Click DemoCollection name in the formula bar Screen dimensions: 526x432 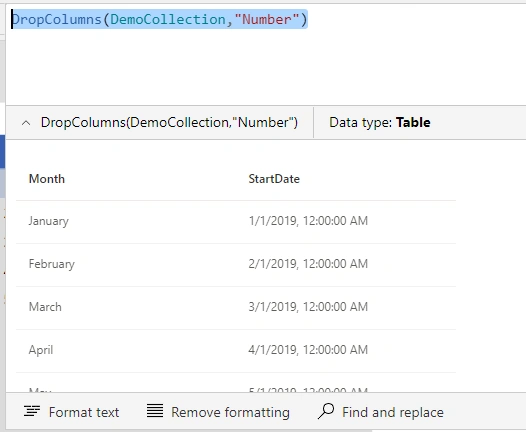(x=168, y=19)
